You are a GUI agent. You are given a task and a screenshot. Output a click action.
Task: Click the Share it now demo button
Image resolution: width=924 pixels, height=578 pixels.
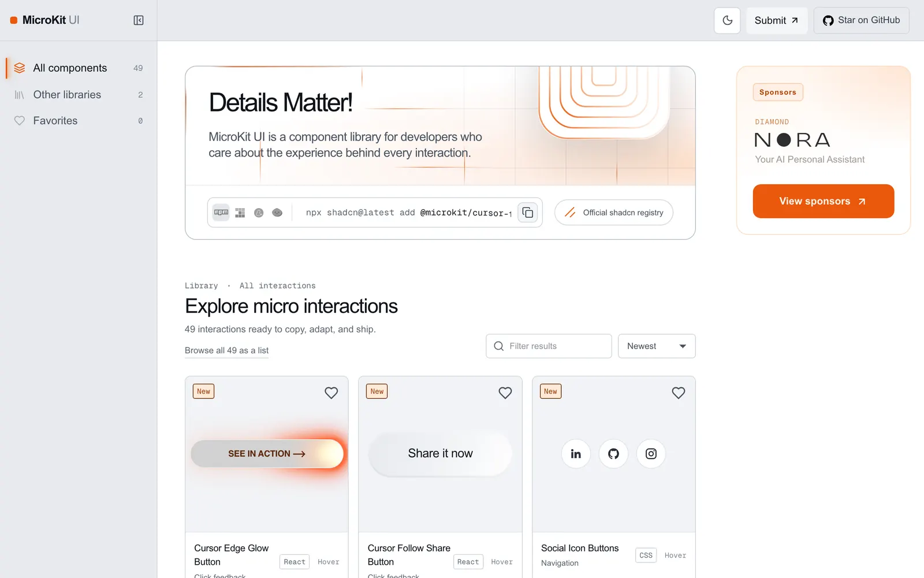point(441,454)
